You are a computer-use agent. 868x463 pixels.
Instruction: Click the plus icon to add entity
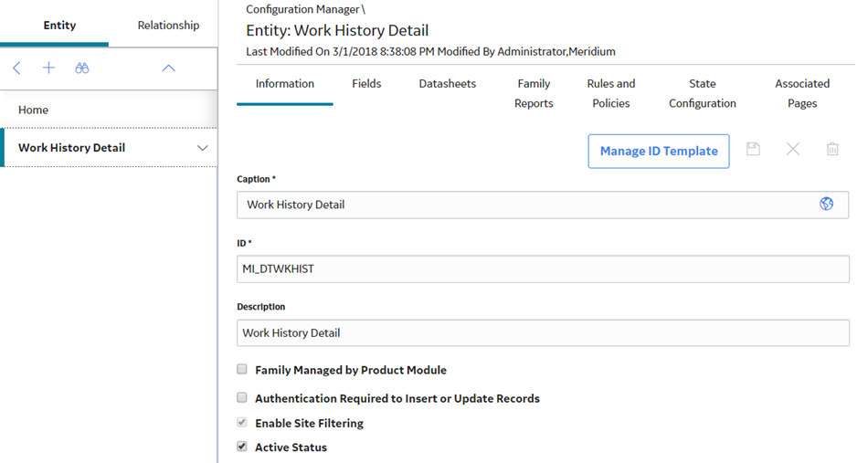(48, 68)
